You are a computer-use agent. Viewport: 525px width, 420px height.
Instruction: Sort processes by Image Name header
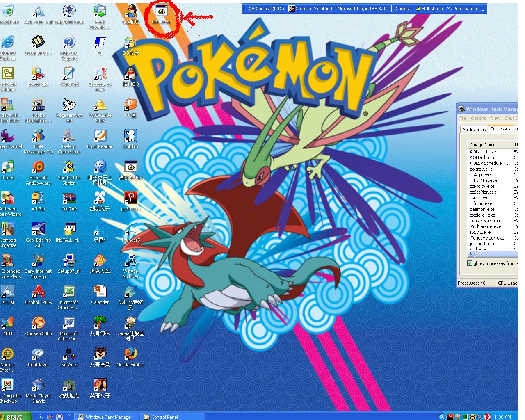point(488,145)
